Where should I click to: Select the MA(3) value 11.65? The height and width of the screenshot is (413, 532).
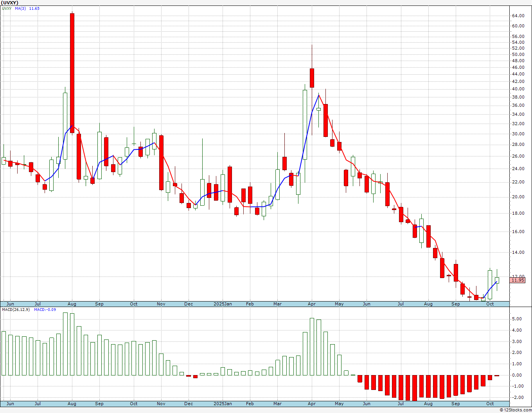click(34, 9)
